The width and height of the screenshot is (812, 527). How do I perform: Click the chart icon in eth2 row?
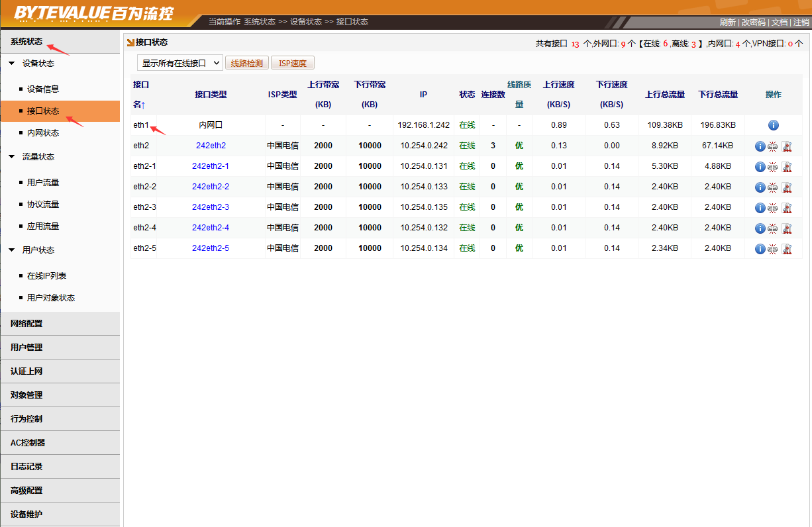787,146
